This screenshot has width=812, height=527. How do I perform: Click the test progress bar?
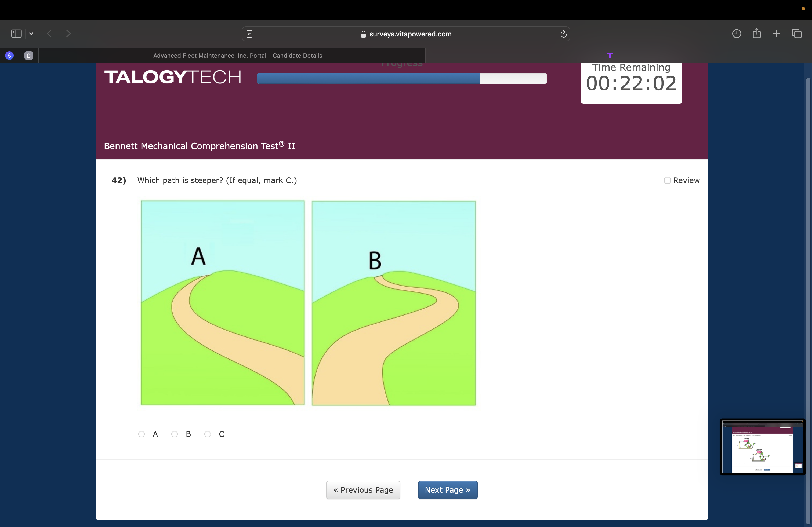(401, 78)
